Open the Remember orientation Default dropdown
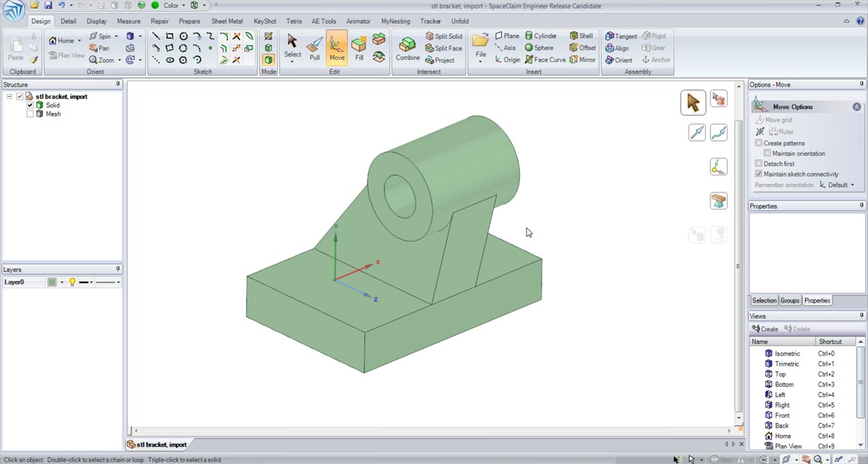 tap(838, 185)
